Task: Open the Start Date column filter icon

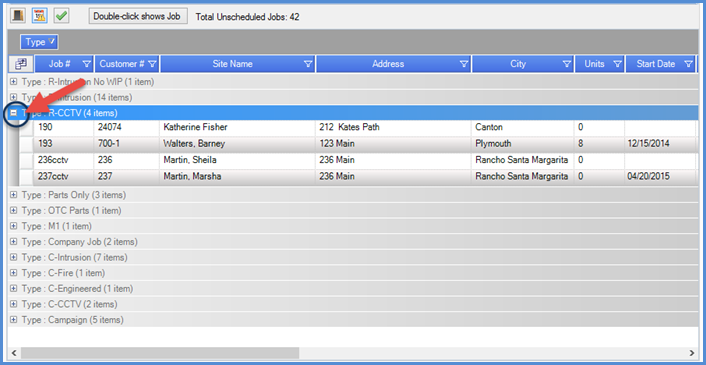Action: point(688,64)
